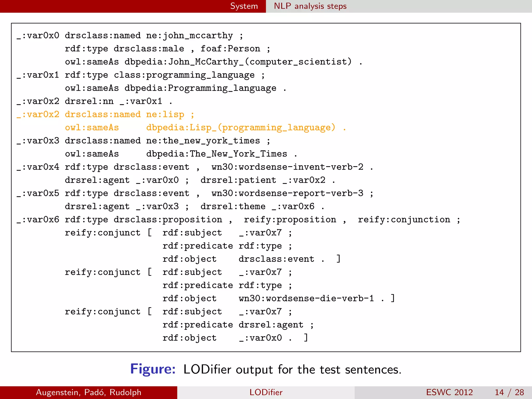Click _:var0x6 at start of proposition line
This screenshot has height=399, width=532.
[38, 220]
